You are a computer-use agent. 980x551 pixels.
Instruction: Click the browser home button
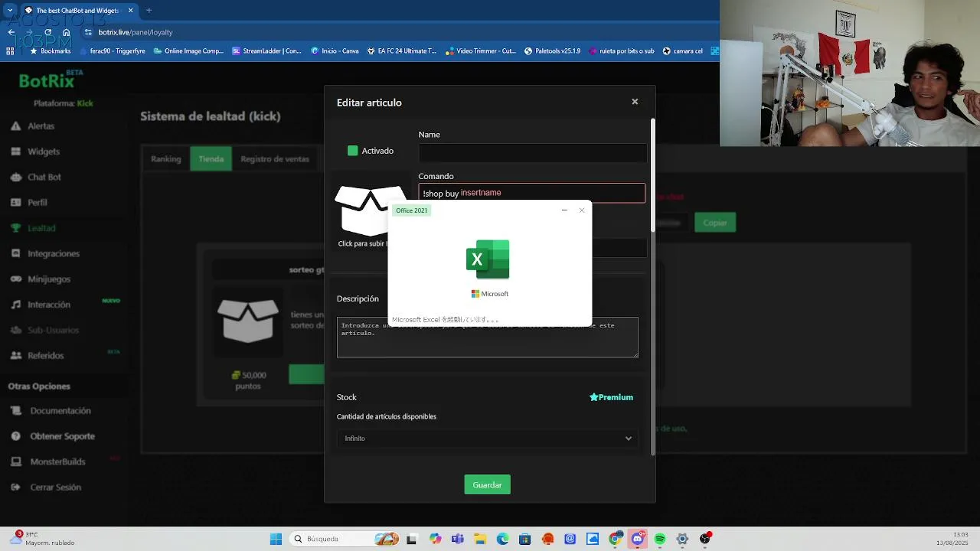(67, 32)
